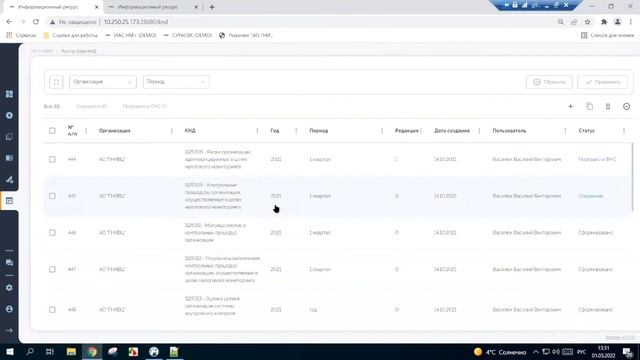This screenshot has width=640, height=360.
Task: Click the magnifier zoom icon in address bar
Action: point(561,22)
